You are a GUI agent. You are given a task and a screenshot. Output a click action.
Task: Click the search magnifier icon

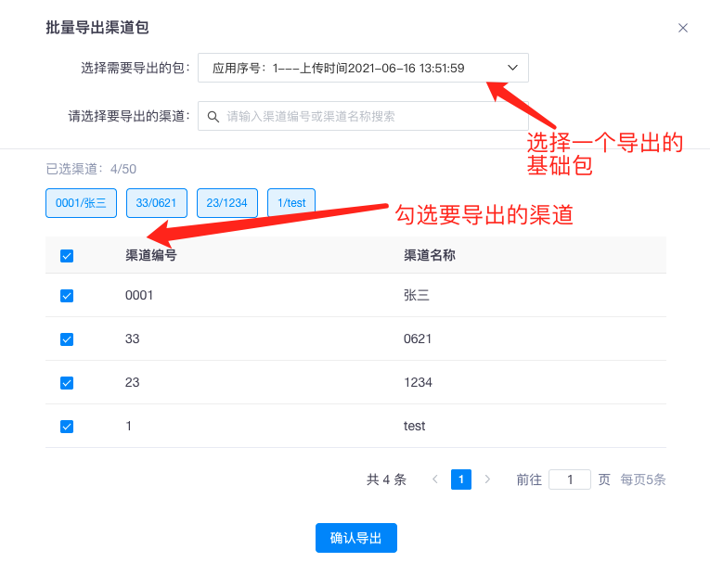coord(213,116)
